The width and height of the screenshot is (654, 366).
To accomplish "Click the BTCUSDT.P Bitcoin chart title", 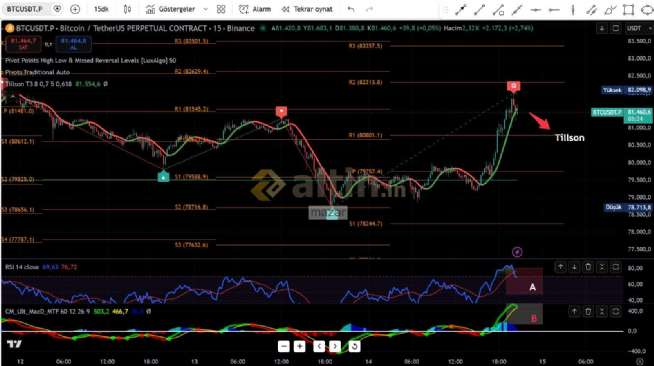I will (135, 28).
